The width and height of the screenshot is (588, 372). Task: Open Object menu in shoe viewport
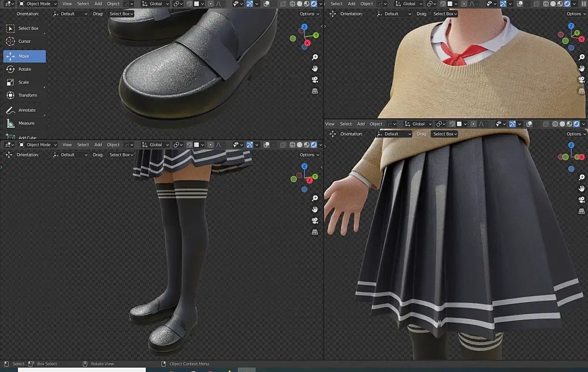point(113,4)
